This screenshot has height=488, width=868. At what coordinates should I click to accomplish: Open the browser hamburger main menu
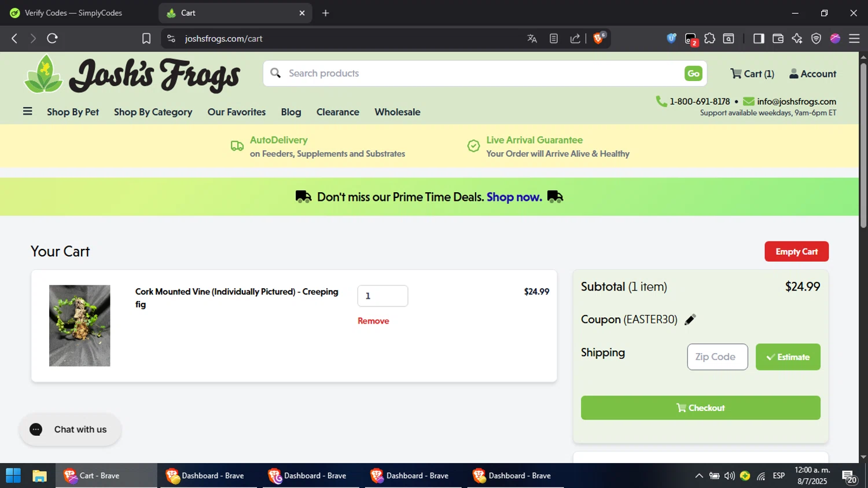tap(854, 38)
